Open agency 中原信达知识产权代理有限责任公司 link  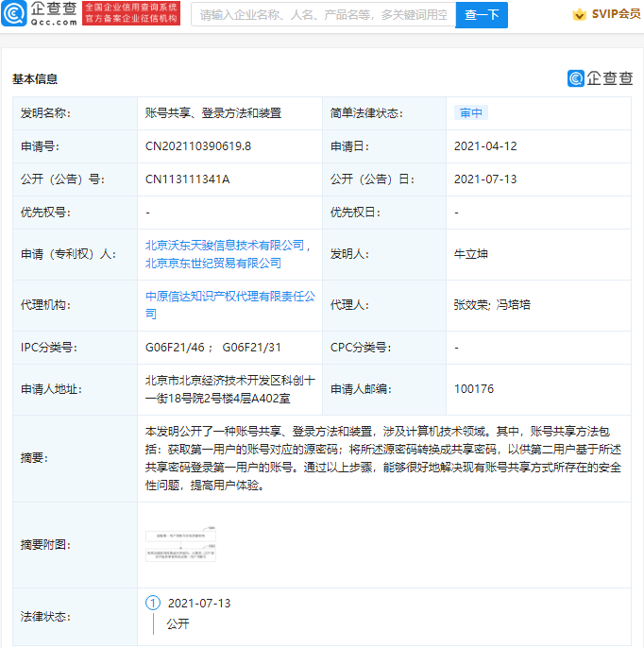point(229,297)
